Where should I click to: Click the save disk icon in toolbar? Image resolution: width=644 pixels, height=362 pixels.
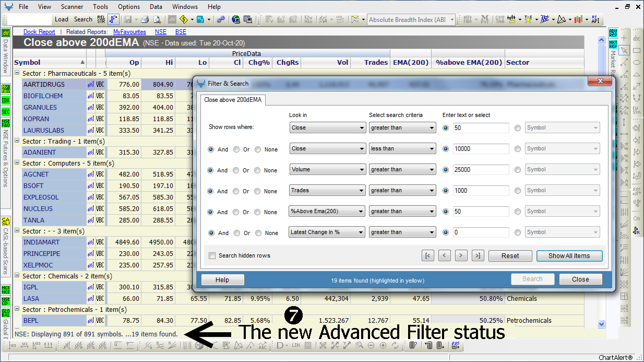(x=127, y=19)
